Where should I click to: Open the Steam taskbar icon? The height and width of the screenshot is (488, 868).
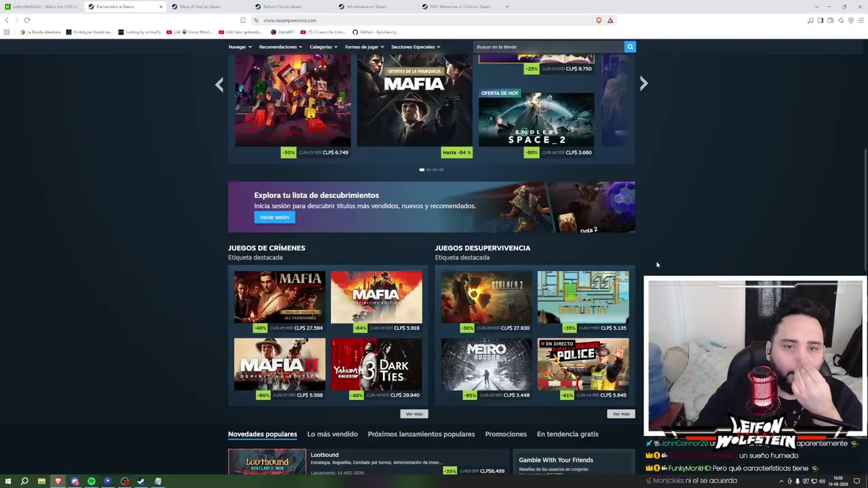[141, 481]
